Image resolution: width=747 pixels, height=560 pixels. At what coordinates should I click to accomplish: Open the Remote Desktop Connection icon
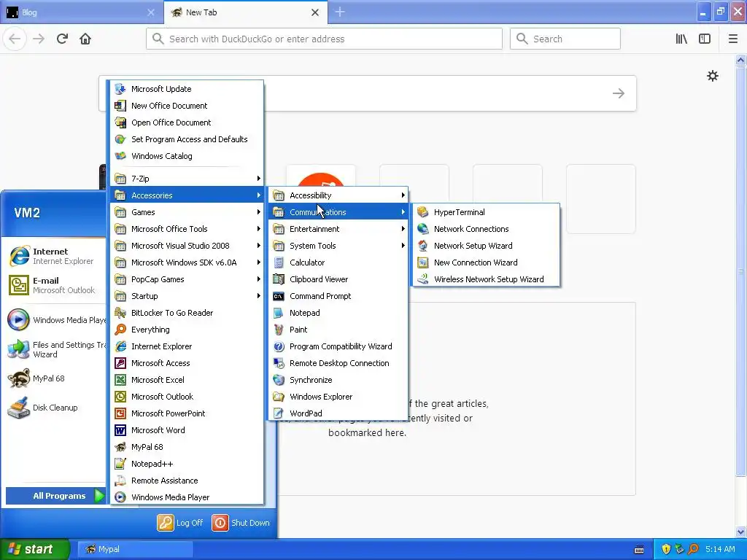point(279,363)
